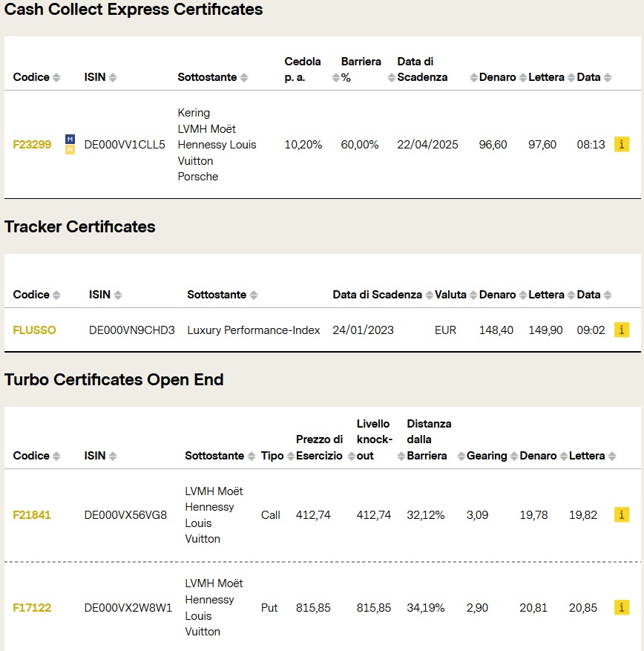Click the 60,00% barrier value
The image size is (644, 651).
tap(360, 145)
